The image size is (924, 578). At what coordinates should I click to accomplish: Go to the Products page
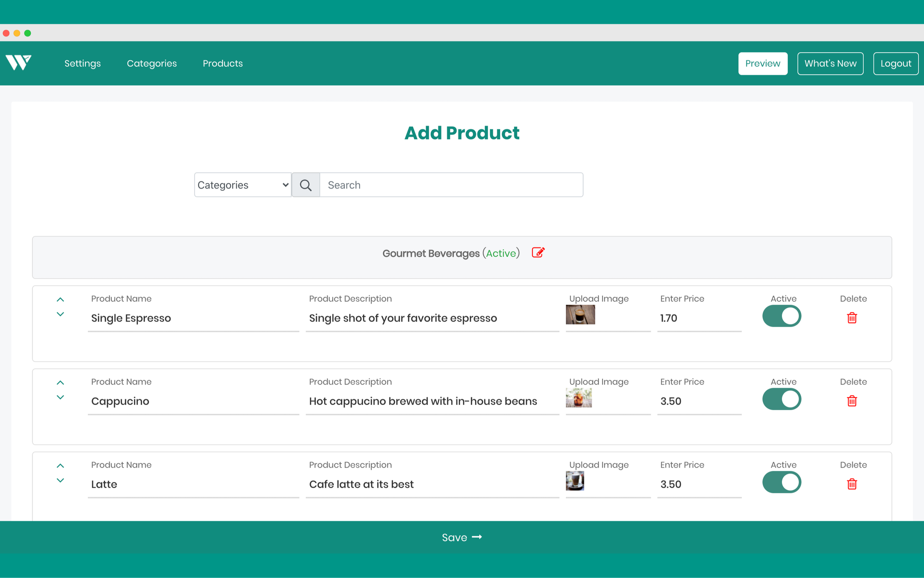coord(223,63)
